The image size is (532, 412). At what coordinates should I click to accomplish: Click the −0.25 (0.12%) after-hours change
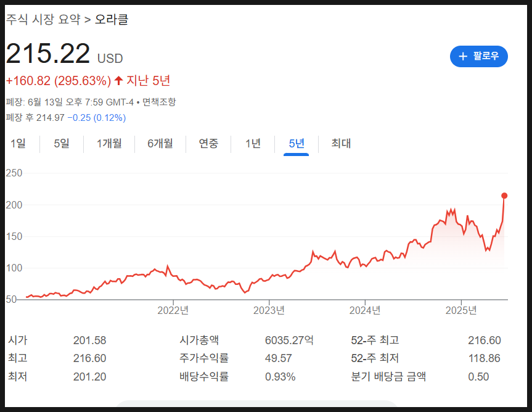(97, 118)
